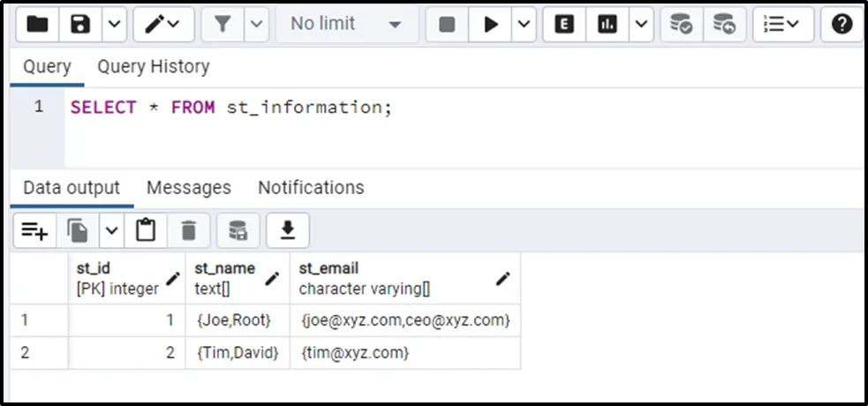Click the st_email column edit pencil
The image size is (868, 406).
[502, 278]
